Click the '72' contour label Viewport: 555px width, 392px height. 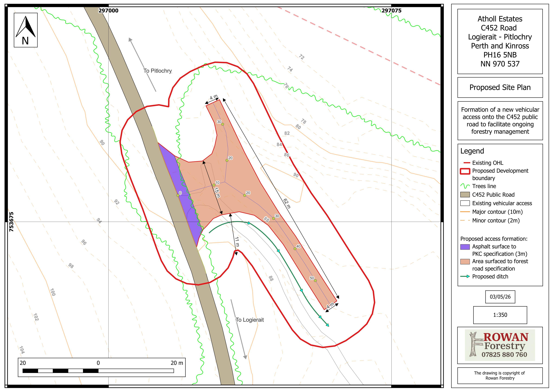click(x=301, y=57)
